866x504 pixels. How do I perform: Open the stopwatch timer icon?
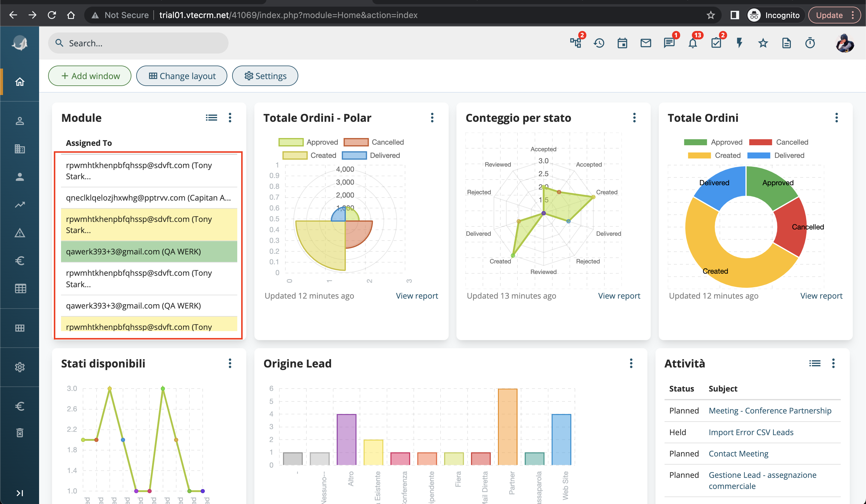point(810,43)
